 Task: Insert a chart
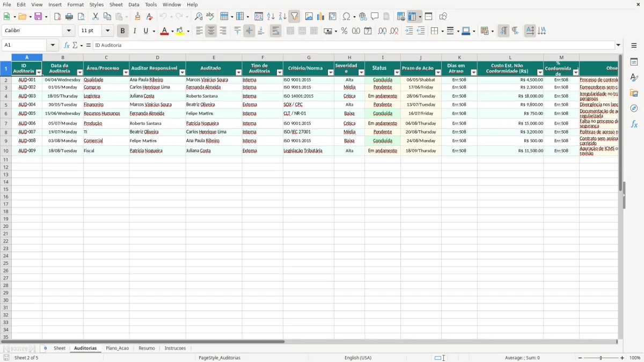coord(321,17)
